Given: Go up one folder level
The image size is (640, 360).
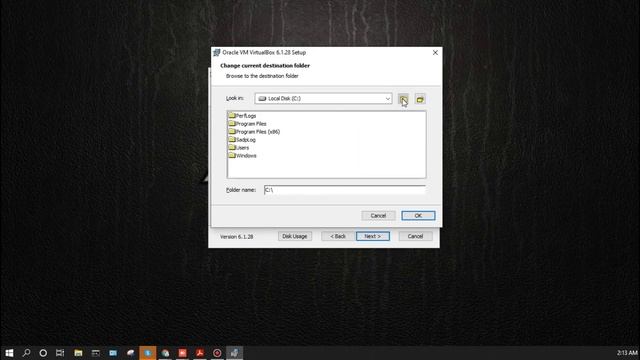Looking at the screenshot, I should [x=403, y=99].
